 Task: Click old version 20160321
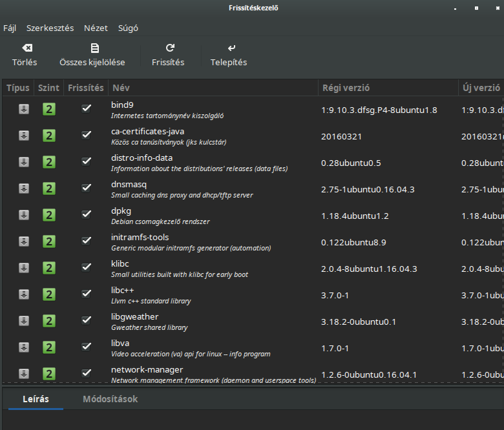[x=341, y=136]
